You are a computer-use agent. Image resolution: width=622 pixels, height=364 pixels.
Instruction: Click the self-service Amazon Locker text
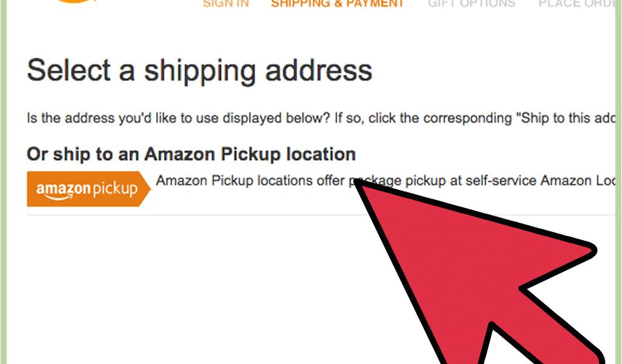[x=540, y=181]
